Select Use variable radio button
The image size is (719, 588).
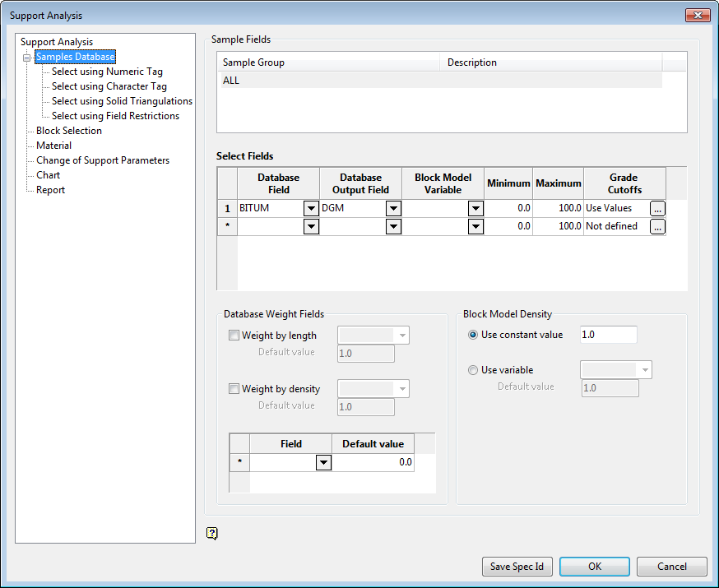click(x=473, y=370)
